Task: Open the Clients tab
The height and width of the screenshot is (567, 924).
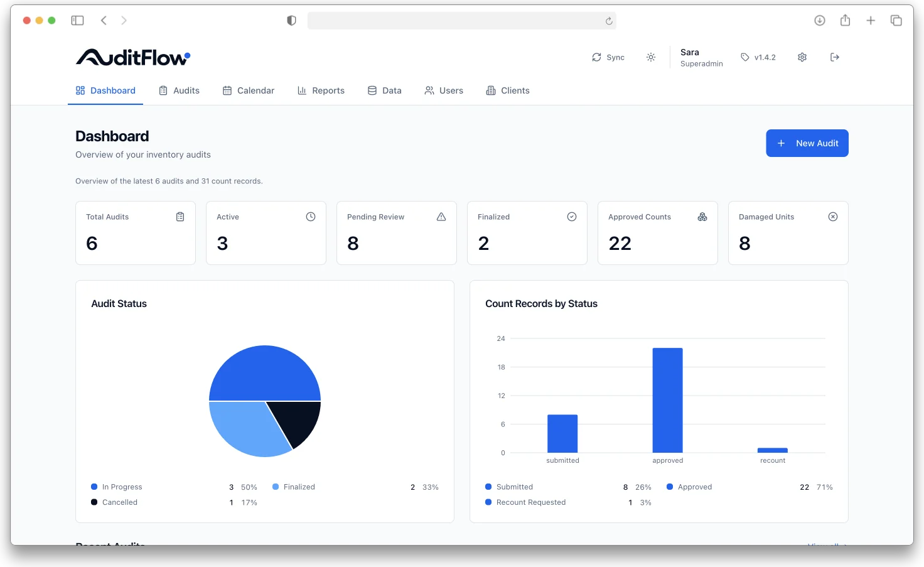Action: click(508, 90)
